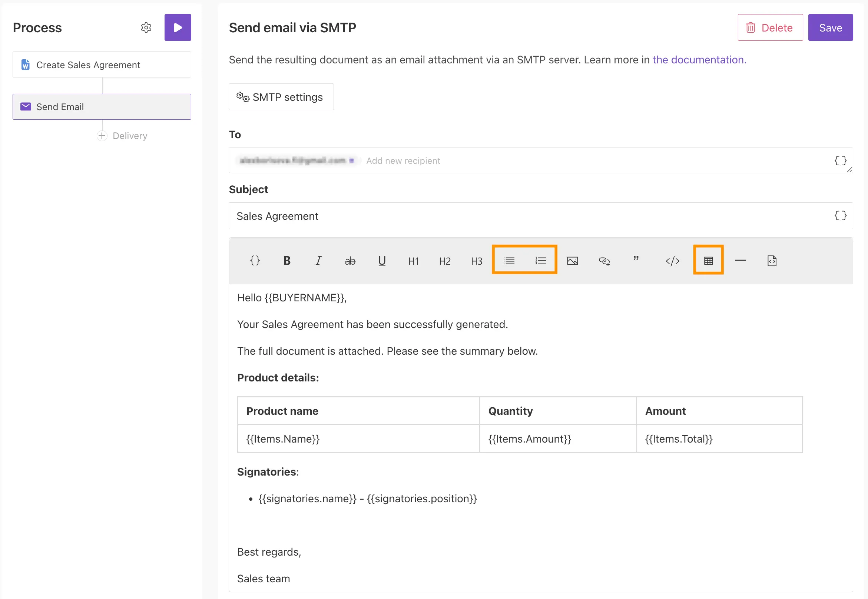The width and height of the screenshot is (868, 599).
Task: Click the Save button
Action: tap(830, 27)
